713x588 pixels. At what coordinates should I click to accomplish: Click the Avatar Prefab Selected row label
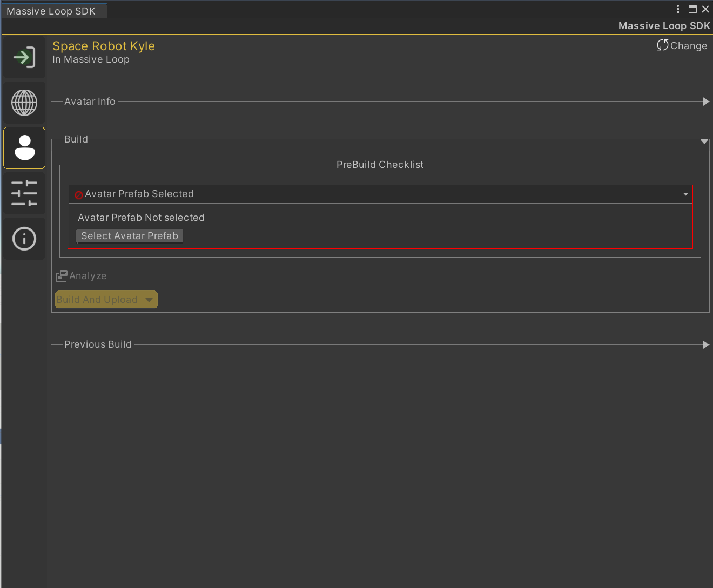(139, 194)
